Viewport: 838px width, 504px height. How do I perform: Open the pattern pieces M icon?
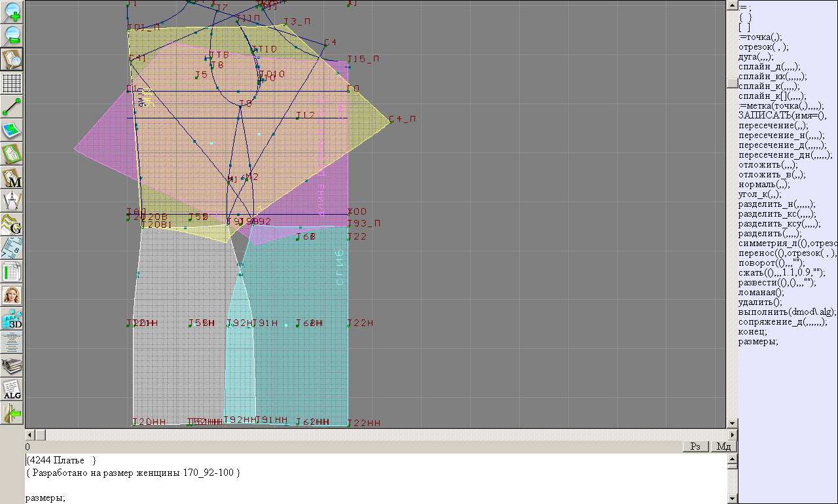[x=12, y=177]
